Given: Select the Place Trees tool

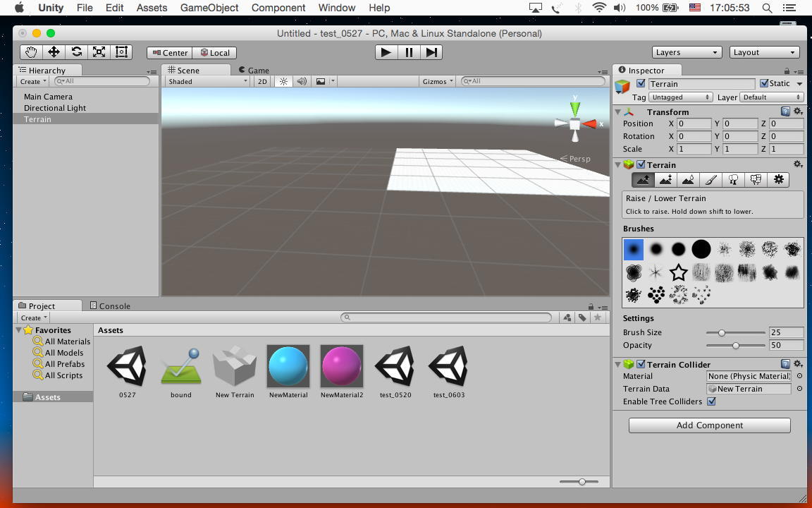Looking at the screenshot, I should pos(733,180).
